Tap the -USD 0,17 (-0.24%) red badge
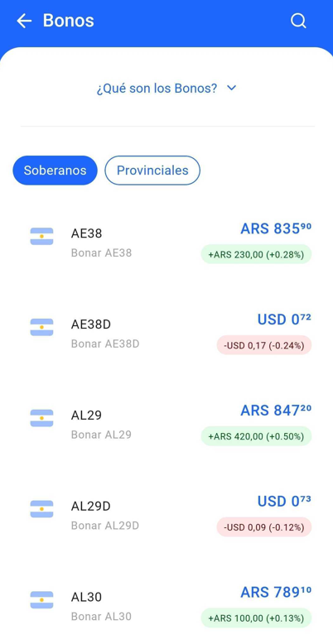 pyautogui.click(x=264, y=345)
